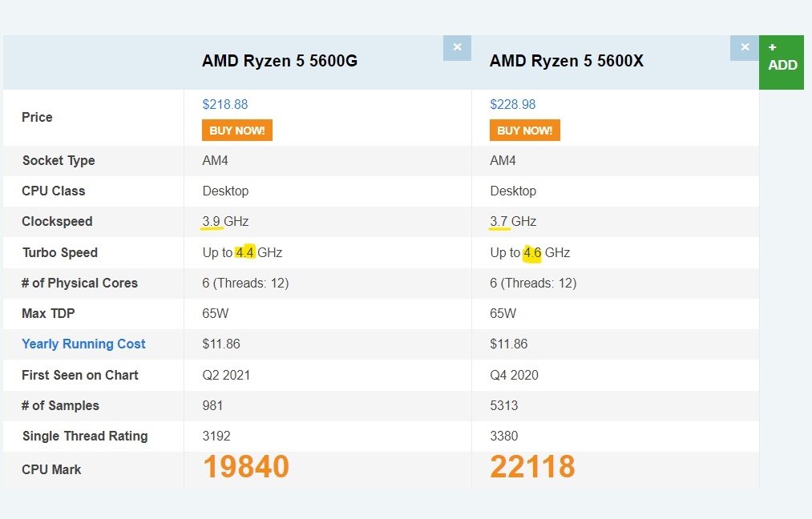Remove the Ryzen 5 5600G column
812x519 pixels.
click(x=457, y=47)
